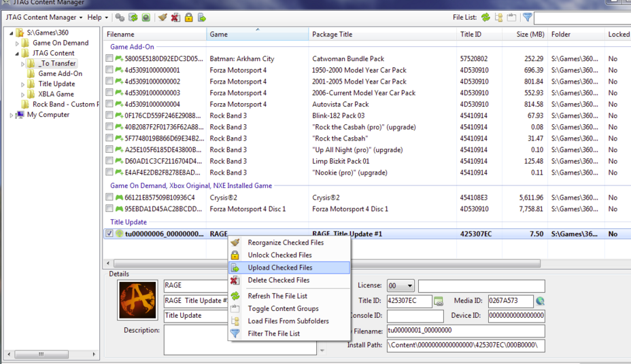
Task: Check the Catwoman Bundle Pack row checkbox
Action: 109,59
